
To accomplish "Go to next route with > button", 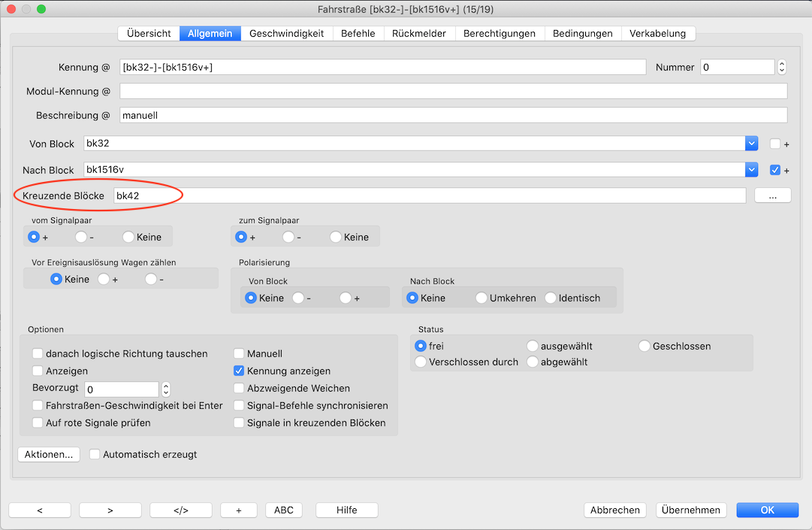I will pyautogui.click(x=110, y=510).
